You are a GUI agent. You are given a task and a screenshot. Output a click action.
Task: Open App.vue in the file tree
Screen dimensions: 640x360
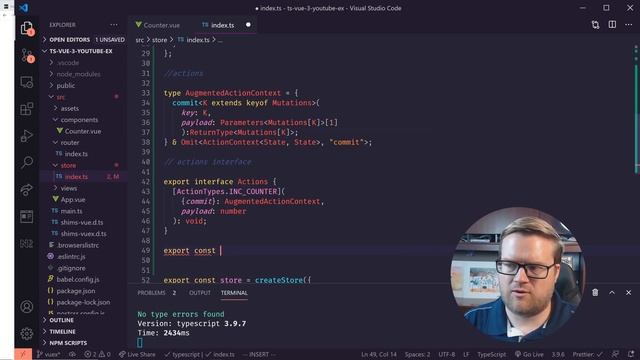tap(83, 200)
